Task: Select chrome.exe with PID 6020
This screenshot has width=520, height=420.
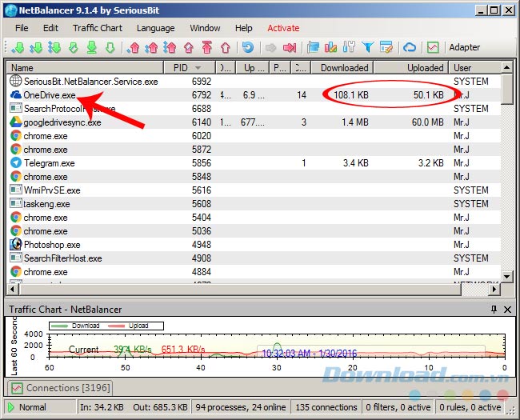Action: (x=254, y=136)
